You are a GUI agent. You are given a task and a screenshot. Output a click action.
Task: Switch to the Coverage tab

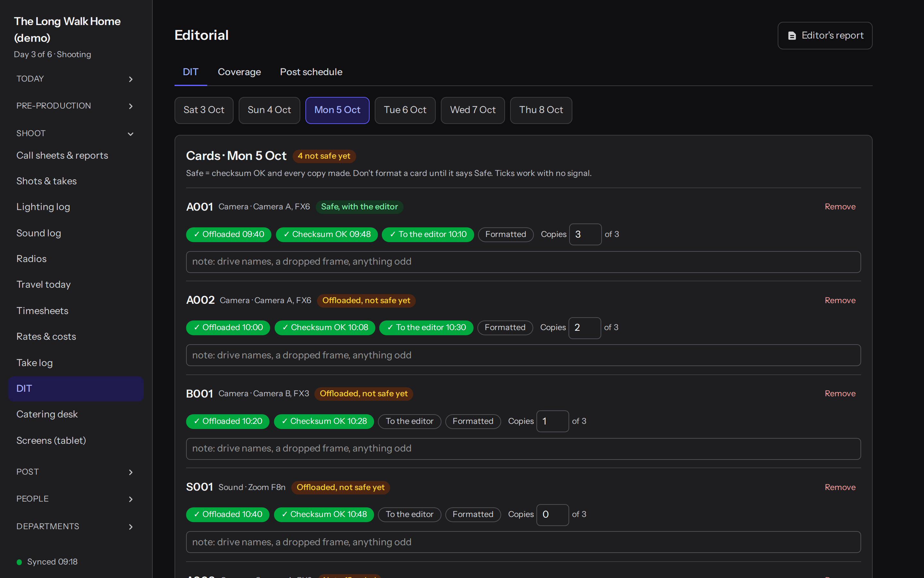coord(239,72)
